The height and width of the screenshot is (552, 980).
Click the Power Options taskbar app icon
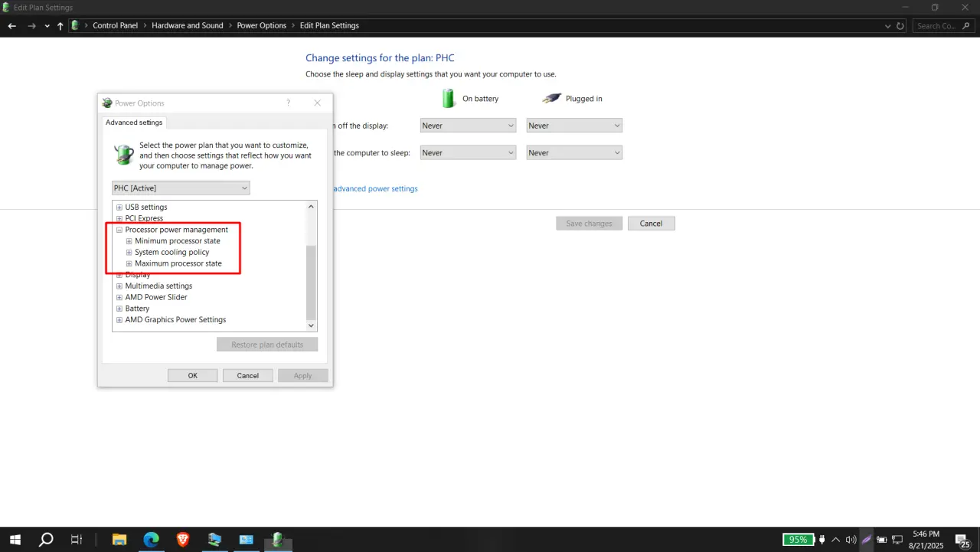click(277, 540)
